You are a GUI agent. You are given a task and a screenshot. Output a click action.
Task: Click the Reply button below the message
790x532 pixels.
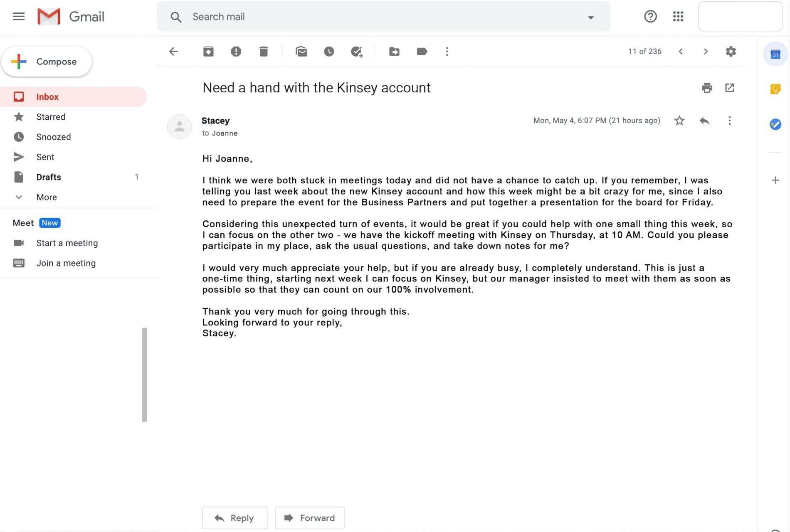(x=235, y=518)
